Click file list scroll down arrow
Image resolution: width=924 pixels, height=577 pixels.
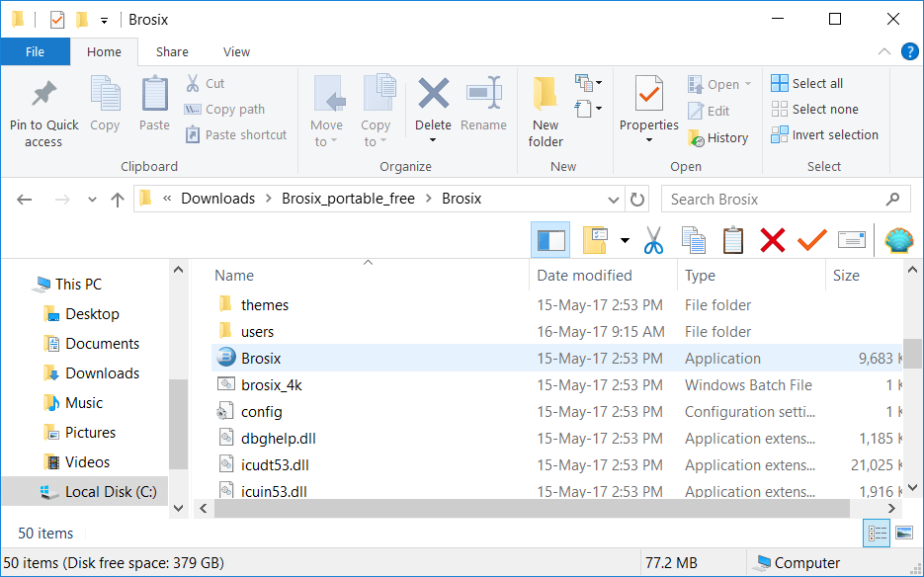pos(913,487)
